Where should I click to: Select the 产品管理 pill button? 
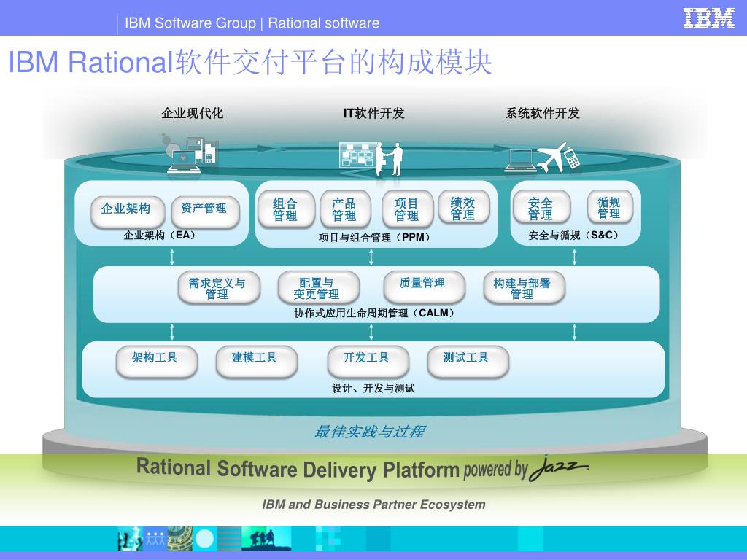tap(345, 209)
